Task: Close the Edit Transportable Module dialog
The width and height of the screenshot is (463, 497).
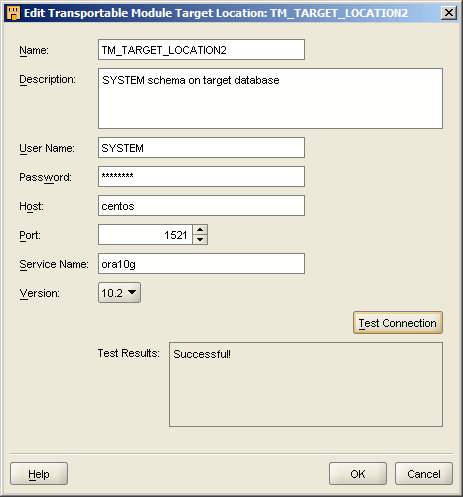Action: pyautogui.click(x=449, y=13)
